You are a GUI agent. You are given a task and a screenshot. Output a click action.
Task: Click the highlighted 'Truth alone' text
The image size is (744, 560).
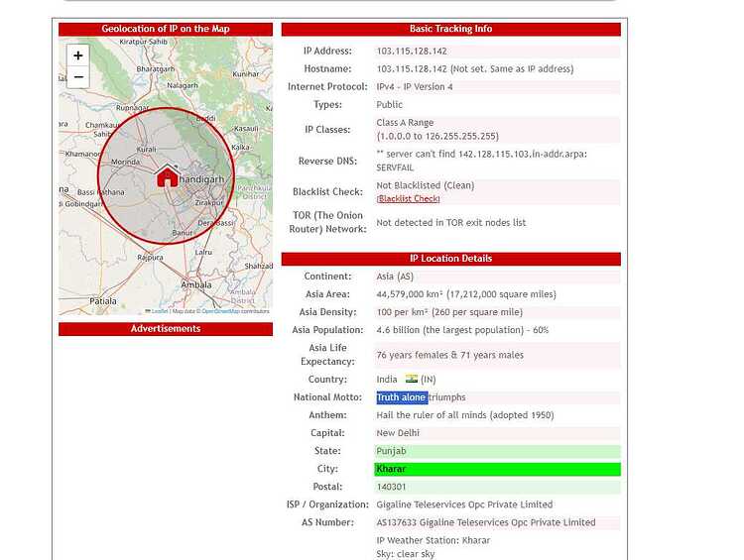402,397
